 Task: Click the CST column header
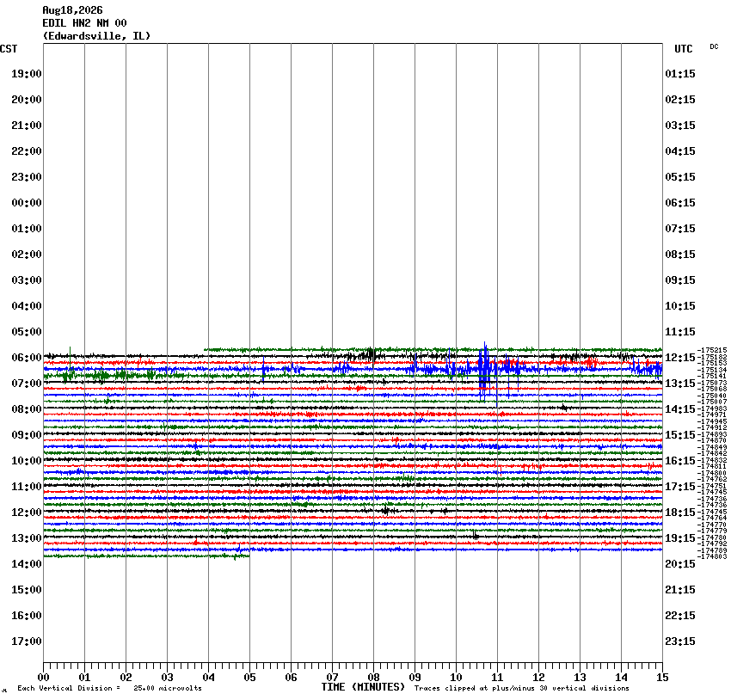coord(9,49)
